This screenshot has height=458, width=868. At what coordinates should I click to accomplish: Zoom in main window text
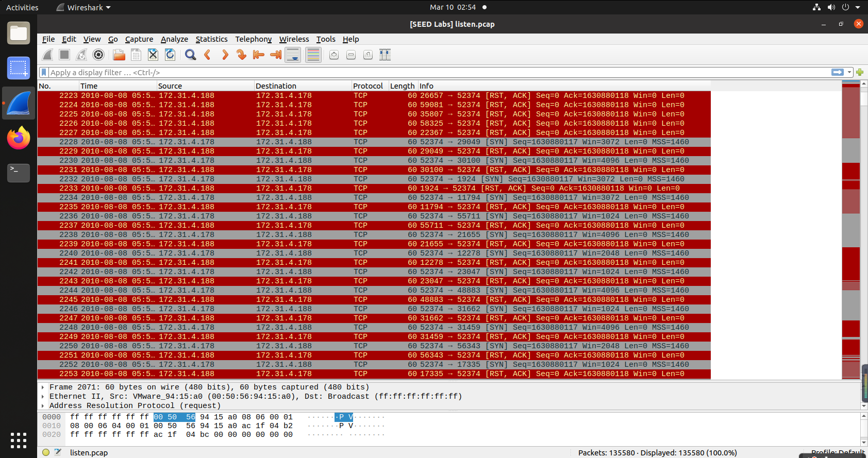click(x=334, y=55)
